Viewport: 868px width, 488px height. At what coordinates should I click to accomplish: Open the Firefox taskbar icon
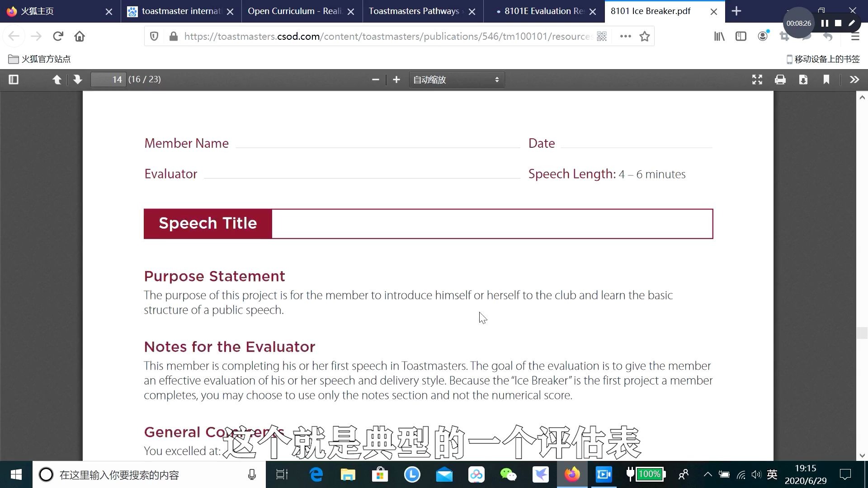click(572, 474)
